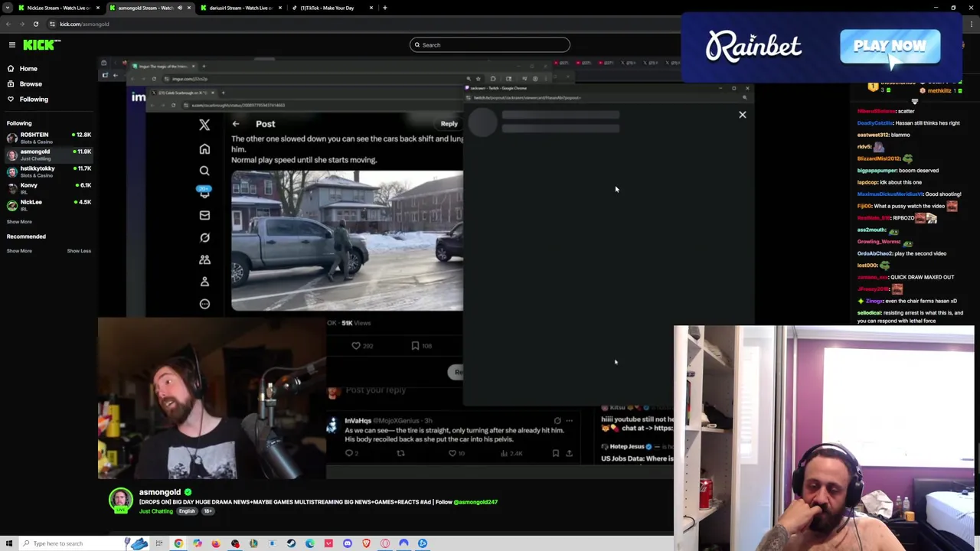This screenshot has width=980, height=551.
Task: Collapse with Show Less under Recommended
Action: (79, 251)
